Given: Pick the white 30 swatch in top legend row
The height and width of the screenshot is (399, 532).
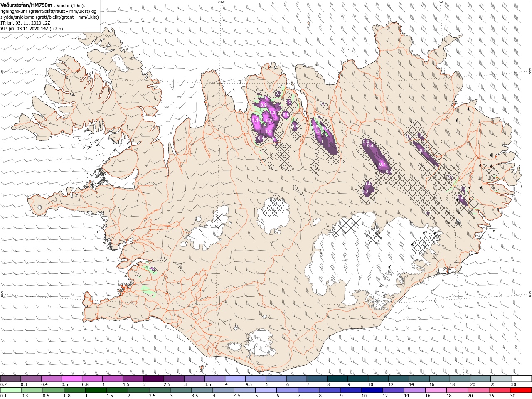Looking at the screenshot, I should coord(522,378).
